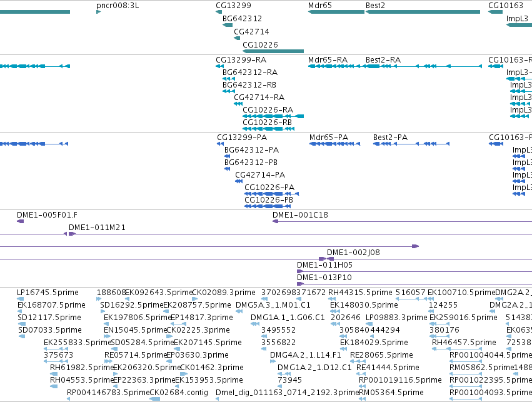Click the CG42714-RA transcript label
Screen dimensions: 532x402
259,98
